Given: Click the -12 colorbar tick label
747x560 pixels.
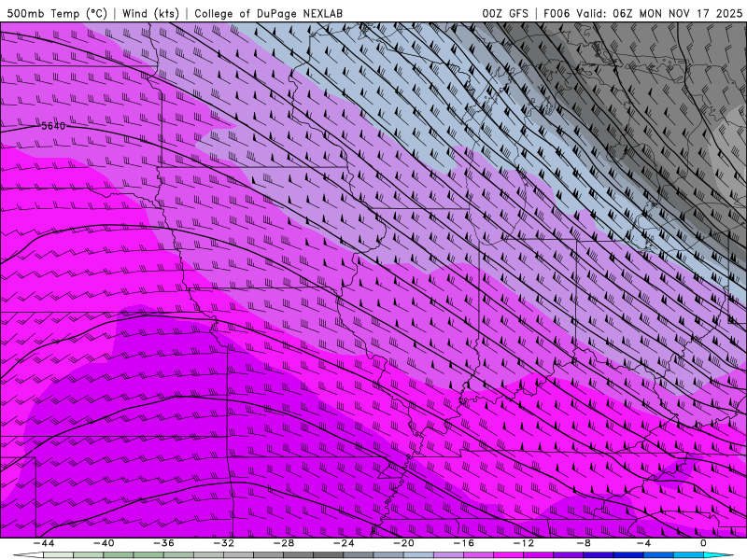Looking at the screenshot, I should 524,543.
